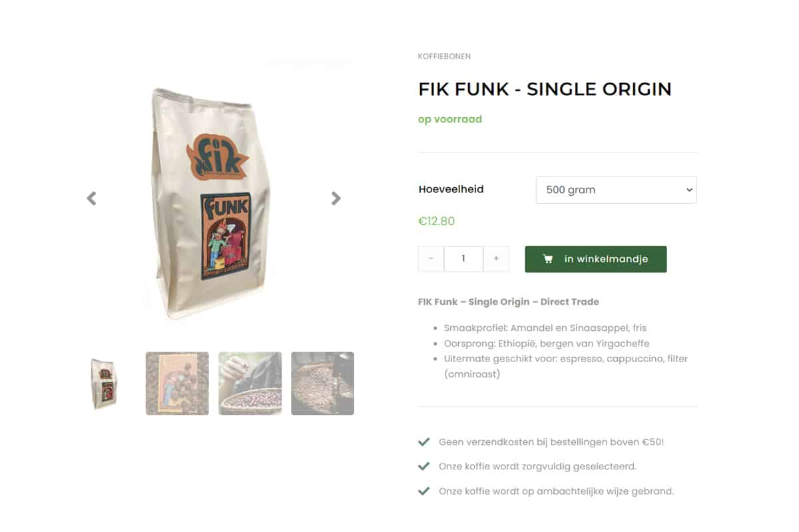Focus the quantity number field
The height and width of the screenshot is (532, 799).
463,259
